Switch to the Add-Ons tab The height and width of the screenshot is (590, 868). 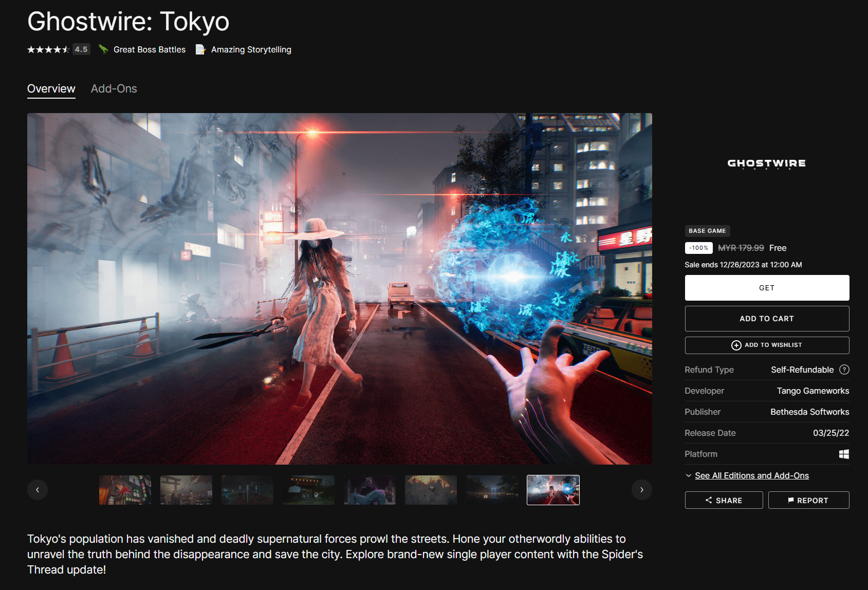tap(114, 89)
